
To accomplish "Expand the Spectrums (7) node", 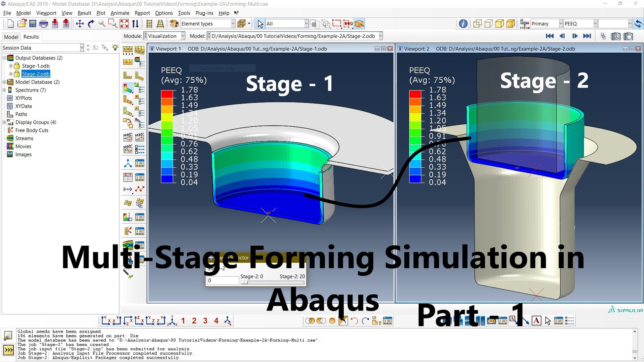I will [4, 90].
